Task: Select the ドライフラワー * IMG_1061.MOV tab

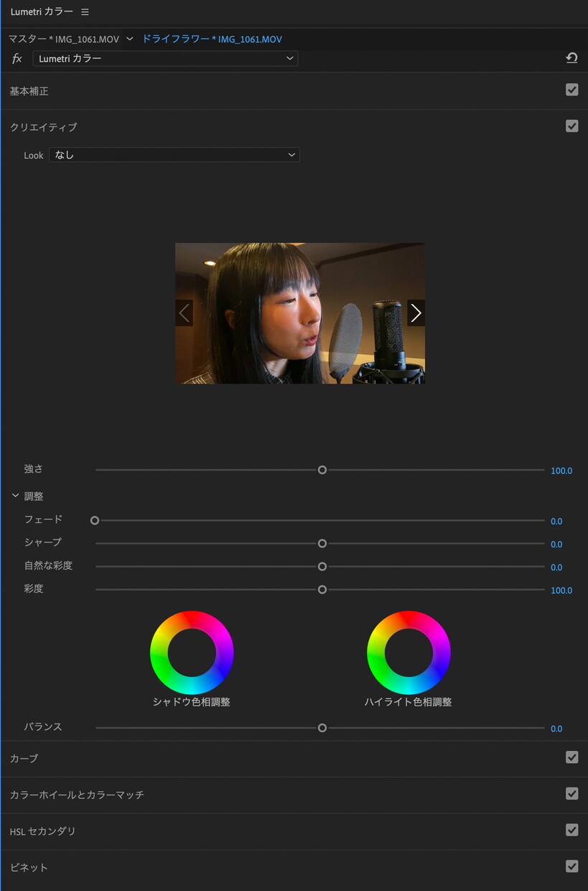Action: click(x=212, y=39)
